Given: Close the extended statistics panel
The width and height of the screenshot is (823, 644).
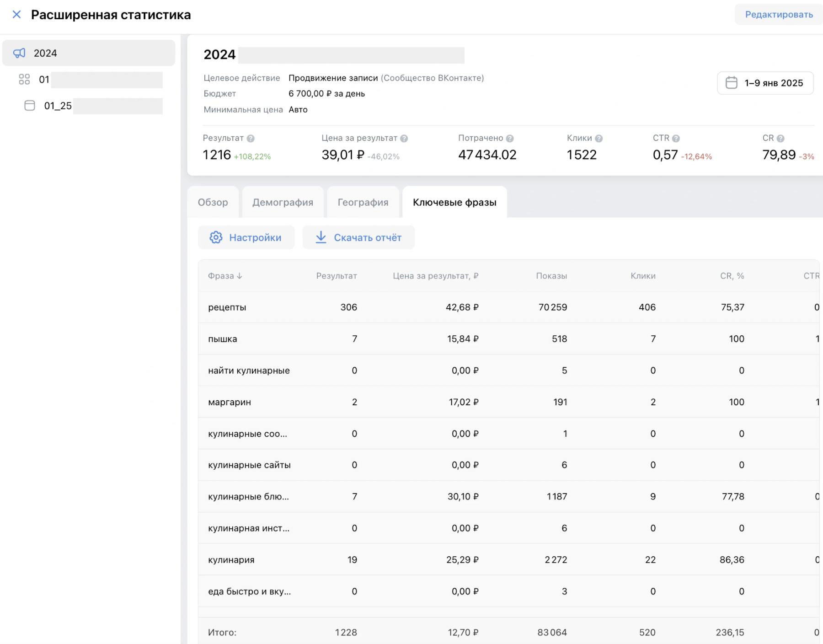Looking at the screenshot, I should click(16, 15).
